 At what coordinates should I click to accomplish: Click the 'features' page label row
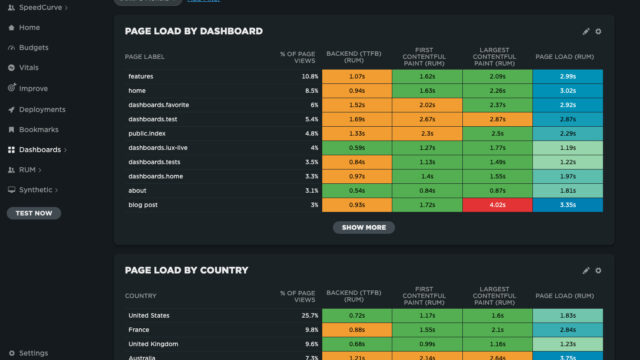pos(141,76)
